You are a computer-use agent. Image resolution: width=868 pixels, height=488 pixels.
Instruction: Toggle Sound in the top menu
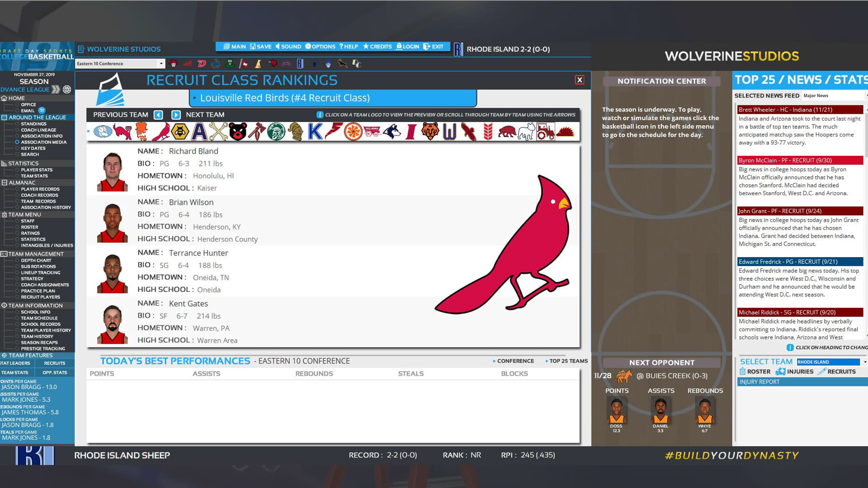click(288, 47)
